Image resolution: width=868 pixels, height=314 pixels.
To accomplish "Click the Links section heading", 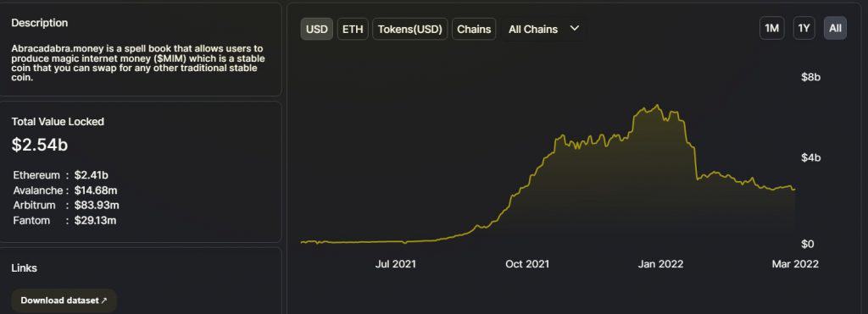I will click(25, 268).
